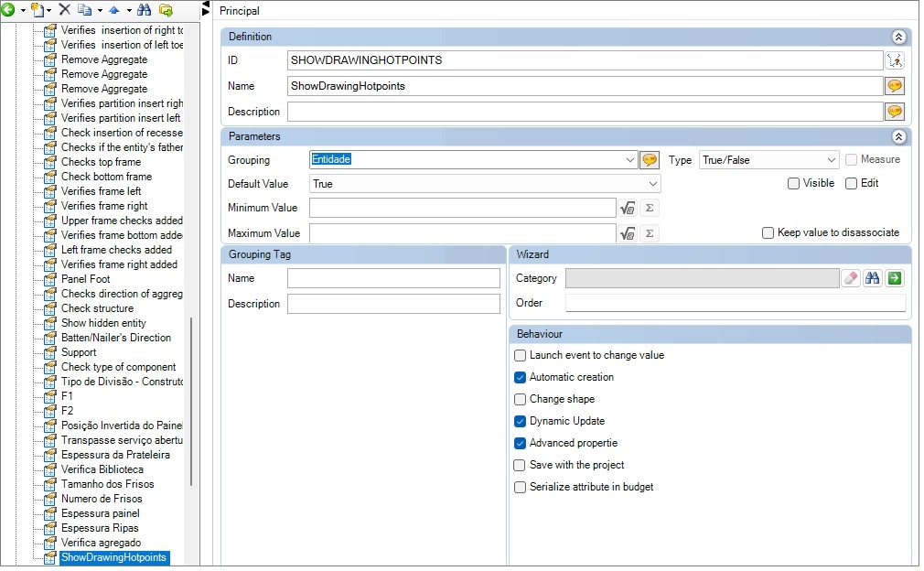Click the speech bubble icon beside Description field

(895, 112)
